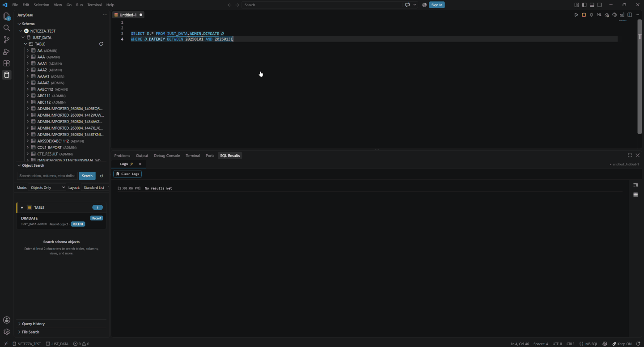Click the cloud icon in editor toolbar
Image resolution: width=644 pixels, height=347 pixels.
click(x=607, y=15)
